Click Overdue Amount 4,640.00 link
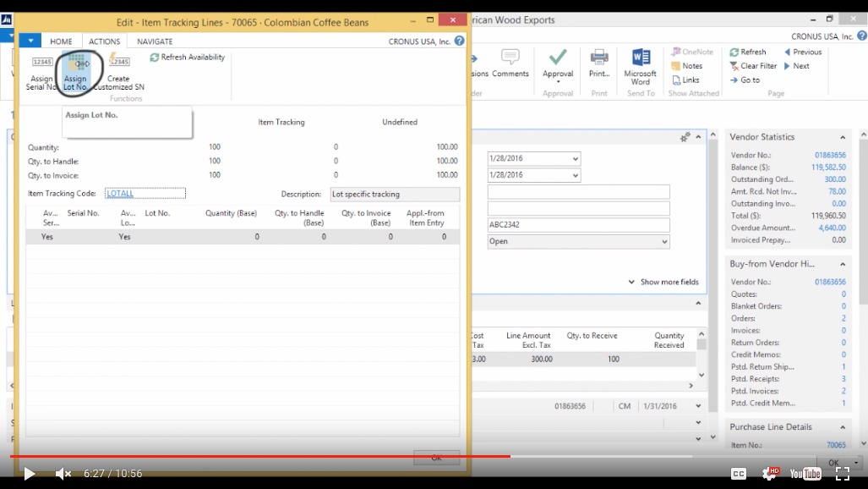This screenshot has width=868, height=489. pos(832,228)
